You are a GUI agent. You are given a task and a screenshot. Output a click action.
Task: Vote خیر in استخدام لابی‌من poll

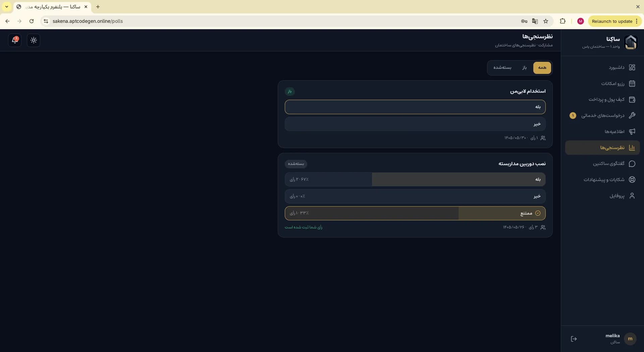tap(415, 124)
